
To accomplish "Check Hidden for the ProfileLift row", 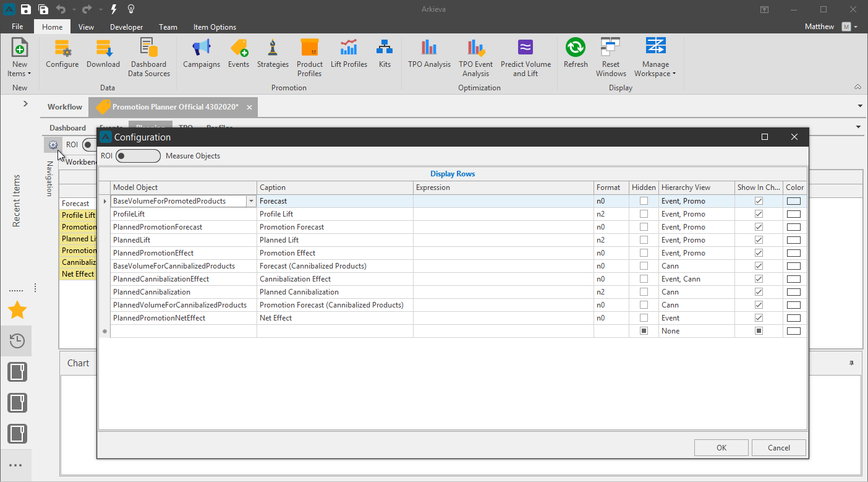I will click(x=644, y=214).
